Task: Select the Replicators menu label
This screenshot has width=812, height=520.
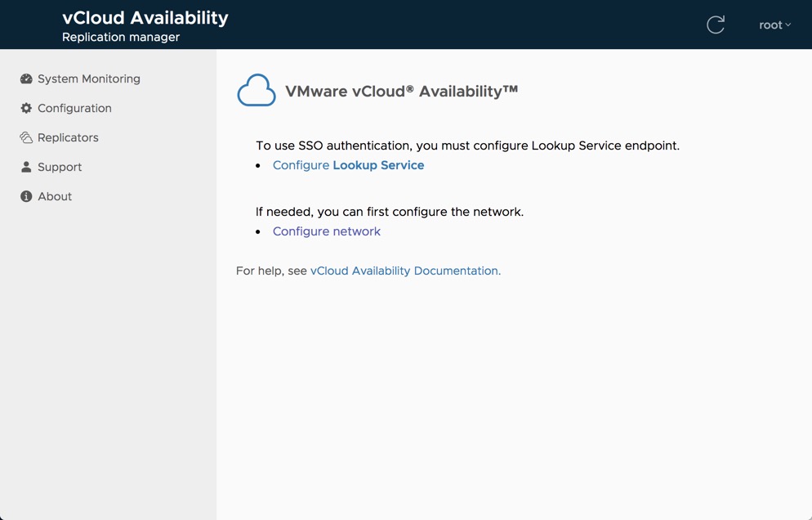Action: click(x=68, y=138)
